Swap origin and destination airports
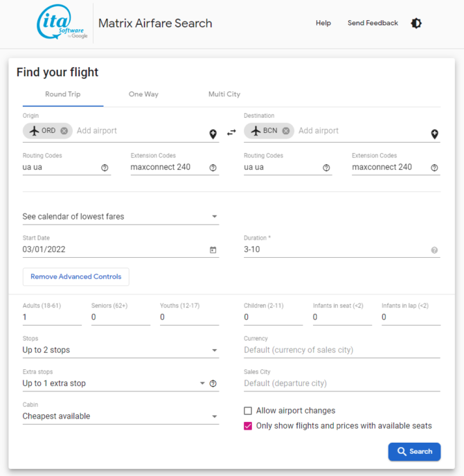This screenshot has height=476, width=464. pos(231,132)
